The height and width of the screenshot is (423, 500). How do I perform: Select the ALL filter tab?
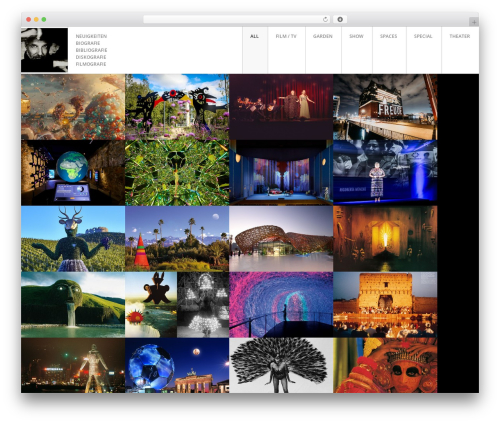click(255, 50)
